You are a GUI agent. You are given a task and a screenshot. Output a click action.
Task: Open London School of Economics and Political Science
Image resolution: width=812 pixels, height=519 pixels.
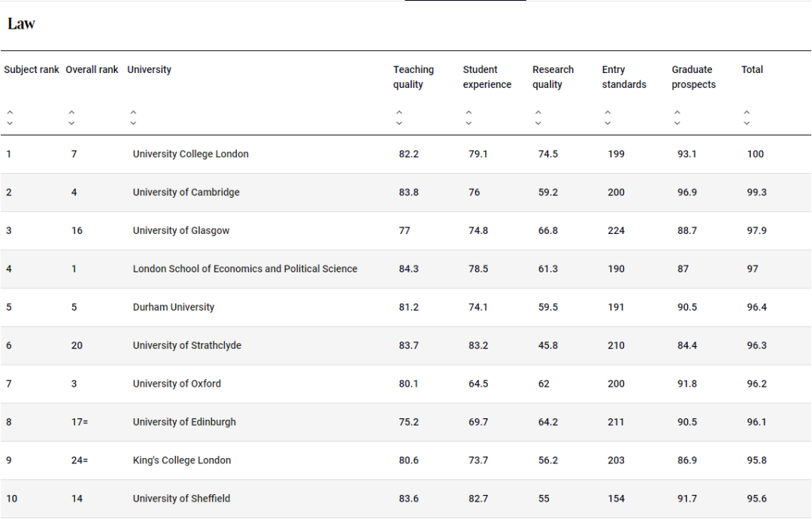(x=244, y=269)
